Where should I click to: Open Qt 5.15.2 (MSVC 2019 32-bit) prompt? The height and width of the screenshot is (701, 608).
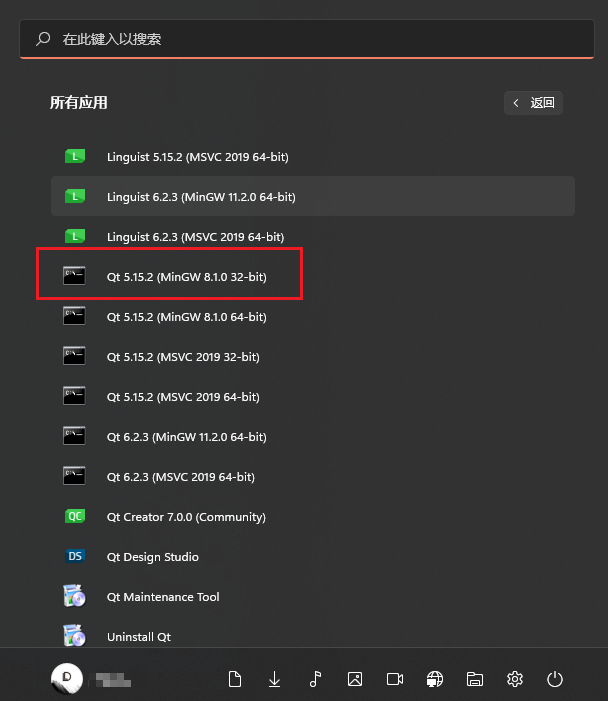coord(312,356)
